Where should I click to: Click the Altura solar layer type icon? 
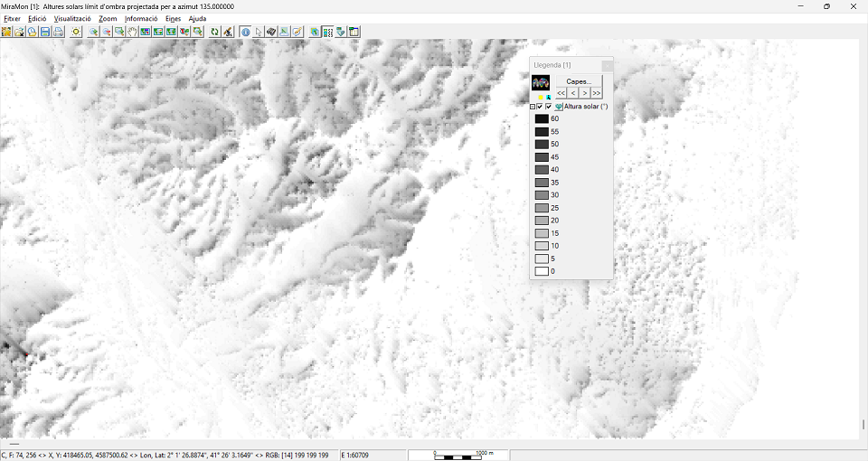tap(559, 107)
